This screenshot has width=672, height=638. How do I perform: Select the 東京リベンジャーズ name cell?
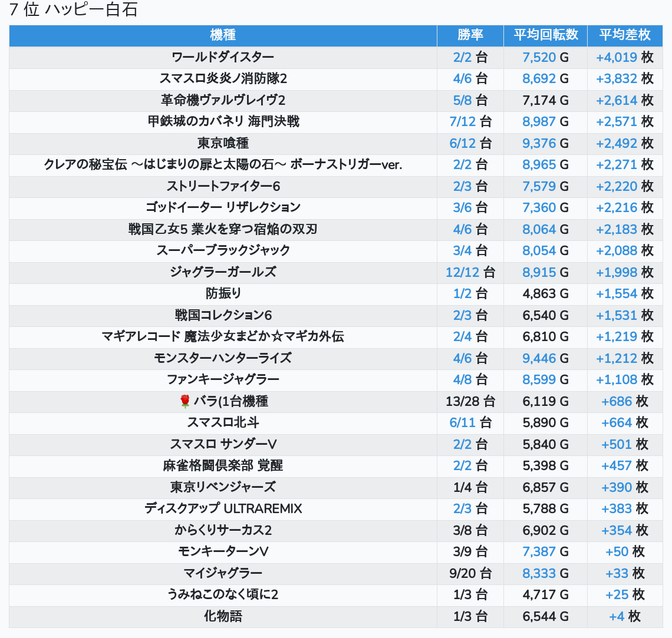click(223, 487)
